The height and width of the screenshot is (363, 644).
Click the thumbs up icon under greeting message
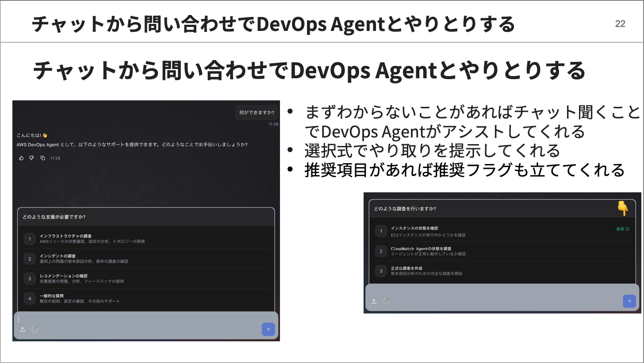(x=21, y=158)
